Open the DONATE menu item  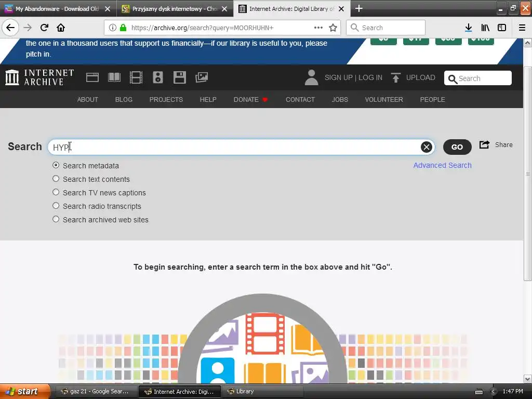click(250, 99)
